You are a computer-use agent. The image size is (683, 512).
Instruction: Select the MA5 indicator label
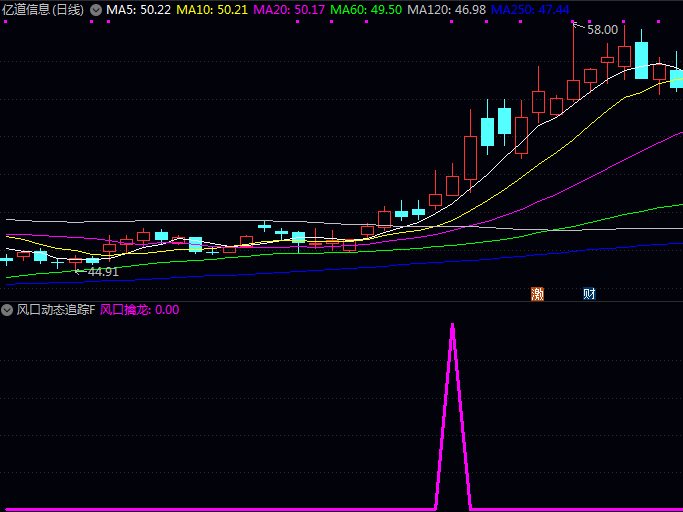click(x=138, y=10)
